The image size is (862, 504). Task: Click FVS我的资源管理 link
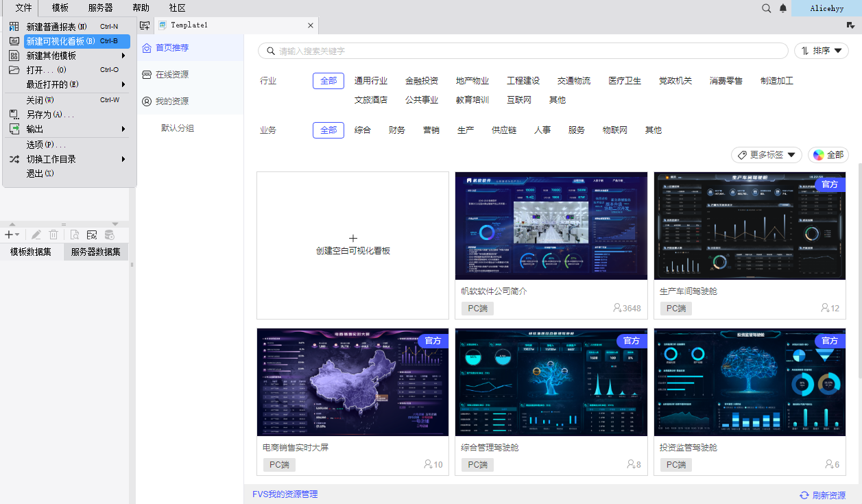coord(285,494)
